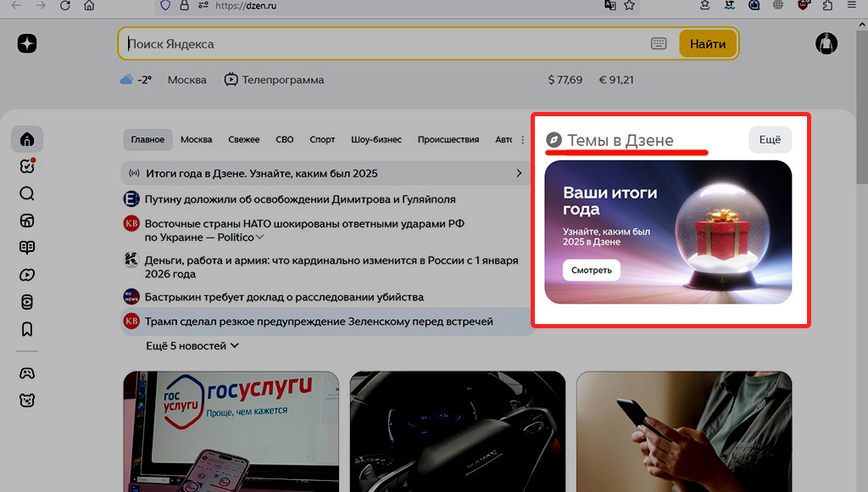Image resolution: width=868 pixels, height=492 pixels.
Task: Go back with the browser back arrow
Action: 16,6
